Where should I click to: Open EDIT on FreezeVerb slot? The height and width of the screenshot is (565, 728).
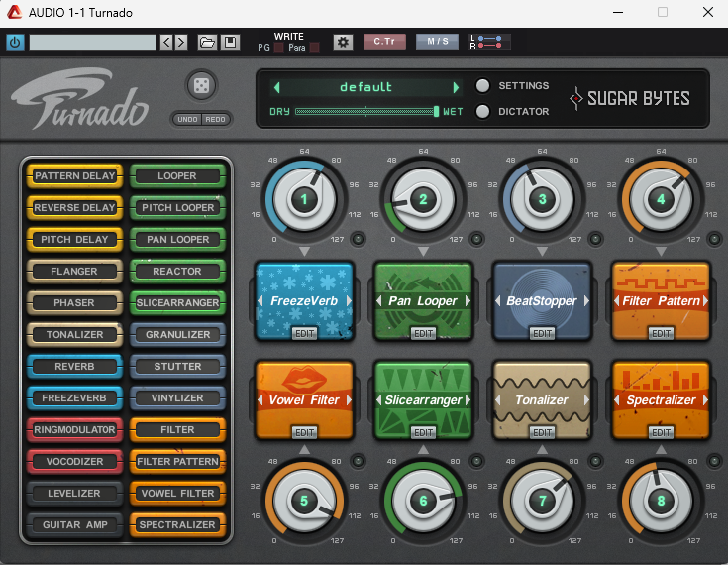pyautogui.click(x=305, y=334)
